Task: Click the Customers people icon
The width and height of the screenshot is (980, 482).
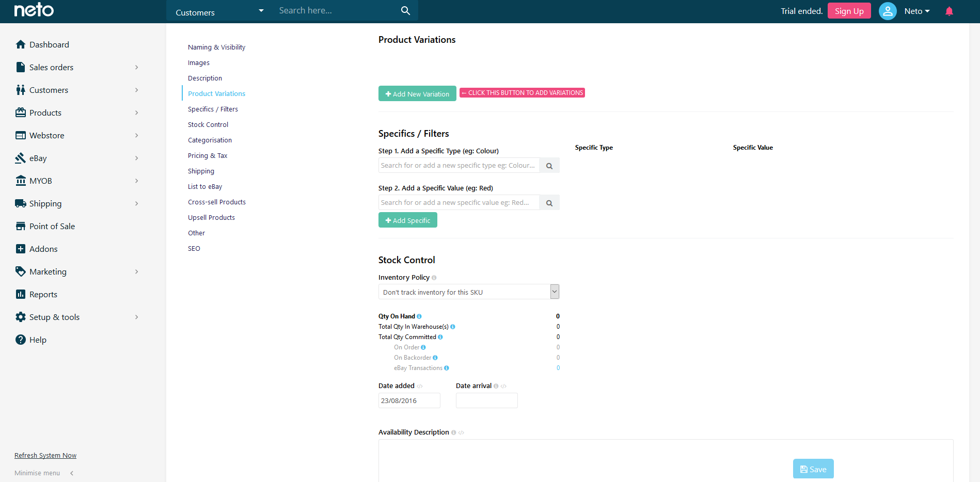Action: click(21, 90)
